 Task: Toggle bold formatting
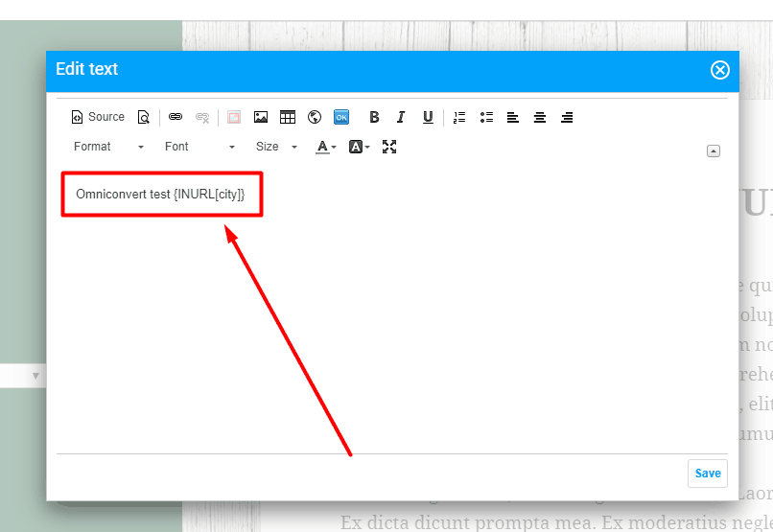[x=374, y=117]
